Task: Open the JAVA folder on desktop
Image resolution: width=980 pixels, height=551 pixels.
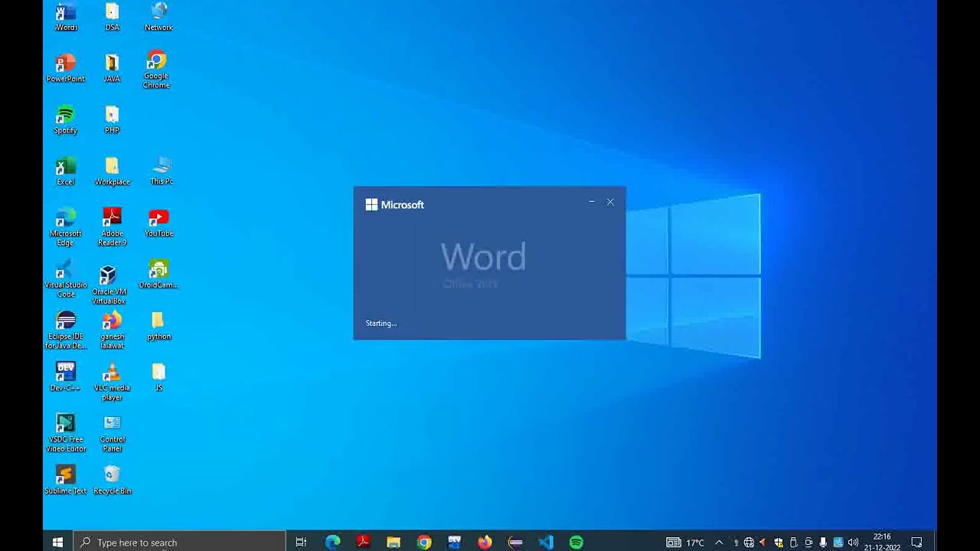Action: pyautogui.click(x=112, y=68)
